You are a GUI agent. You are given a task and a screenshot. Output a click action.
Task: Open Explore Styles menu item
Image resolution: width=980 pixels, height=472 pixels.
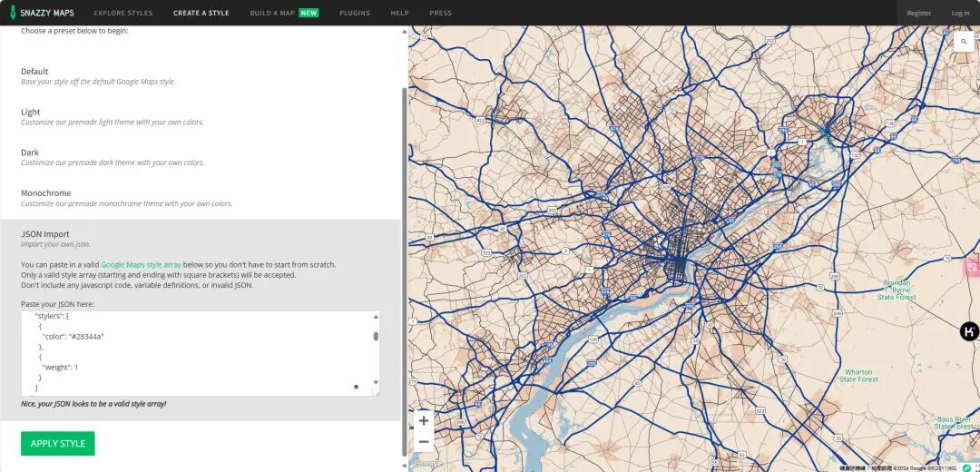click(x=123, y=13)
